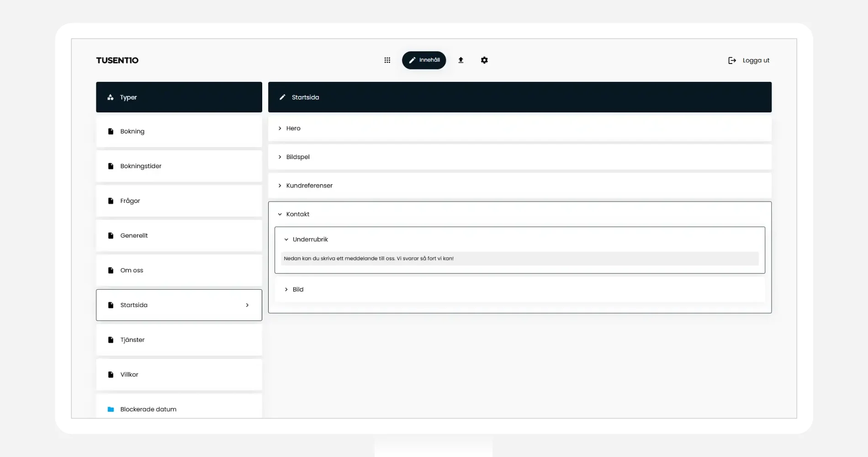Click the Logga ut link
Image resolution: width=868 pixels, height=457 pixels.
(x=756, y=60)
